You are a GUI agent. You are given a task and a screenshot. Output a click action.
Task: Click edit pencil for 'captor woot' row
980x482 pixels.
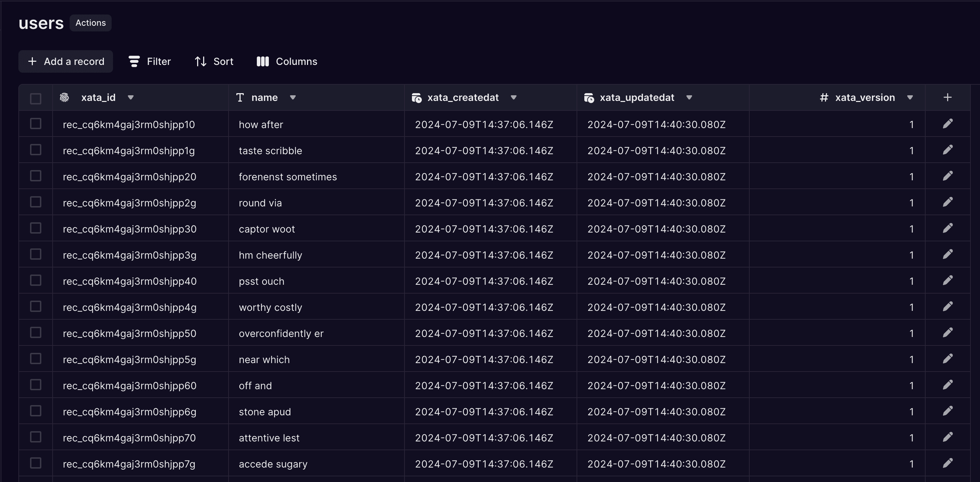[x=947, y=228]
